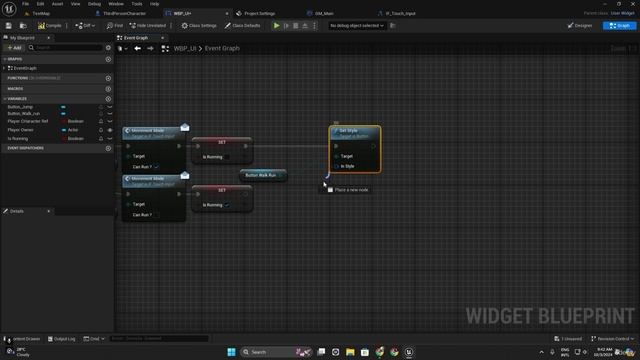The image size is (640, 360).
Task: Compile the widget blueprint
Action: click(49, 25)
